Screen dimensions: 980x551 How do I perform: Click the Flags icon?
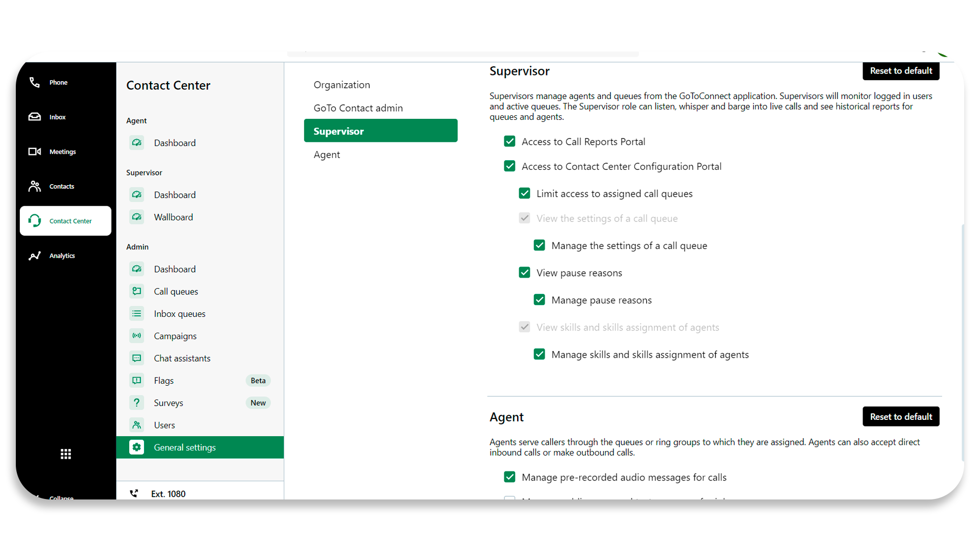tap(137, 381)
